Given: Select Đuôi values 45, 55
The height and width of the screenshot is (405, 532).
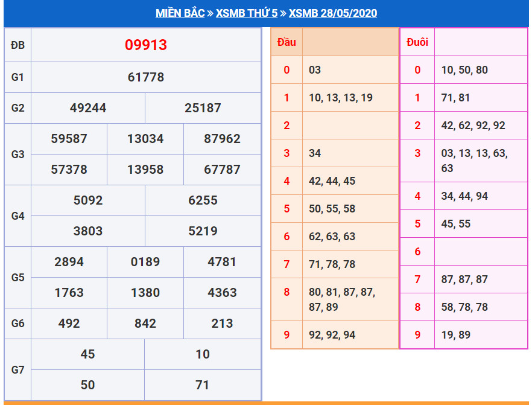Looking at the screenshot, I should coord(455,224).
